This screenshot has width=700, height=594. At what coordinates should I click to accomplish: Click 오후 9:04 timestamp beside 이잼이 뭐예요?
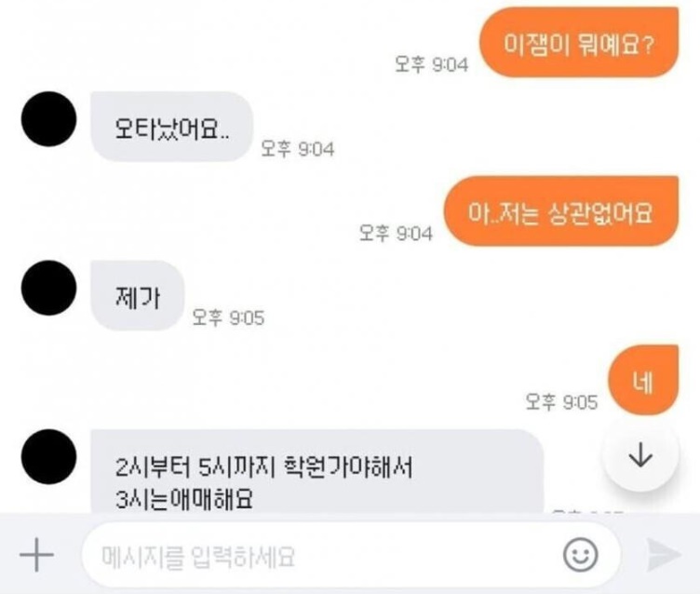432,64
